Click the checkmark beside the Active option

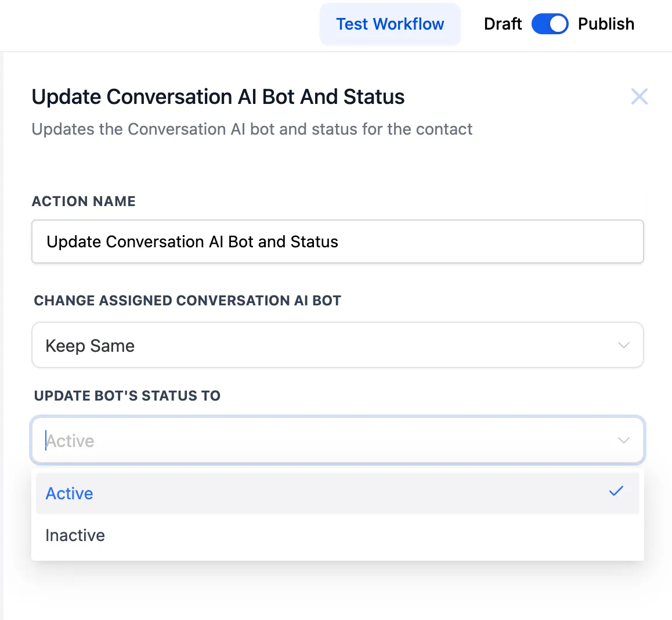point(616,492)
